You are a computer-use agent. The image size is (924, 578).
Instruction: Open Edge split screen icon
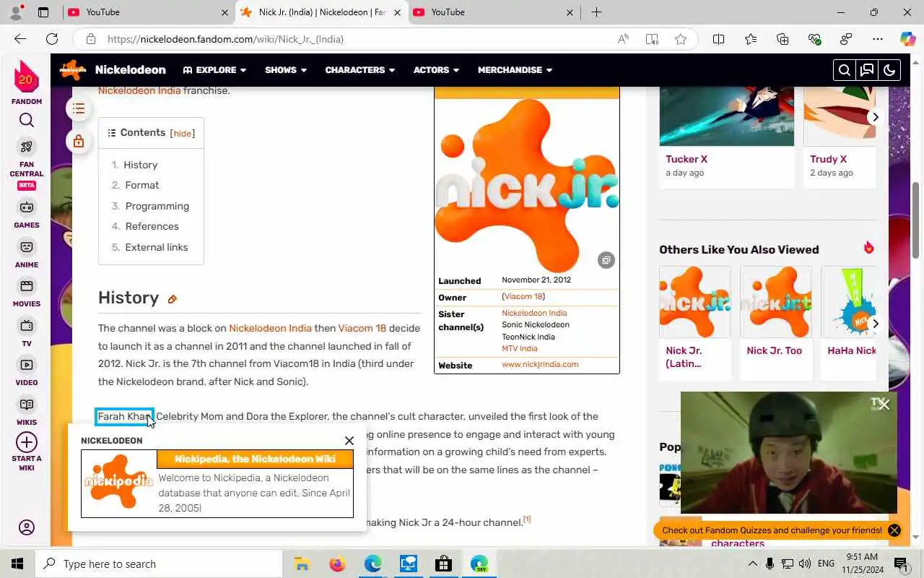tap(718, 39)
